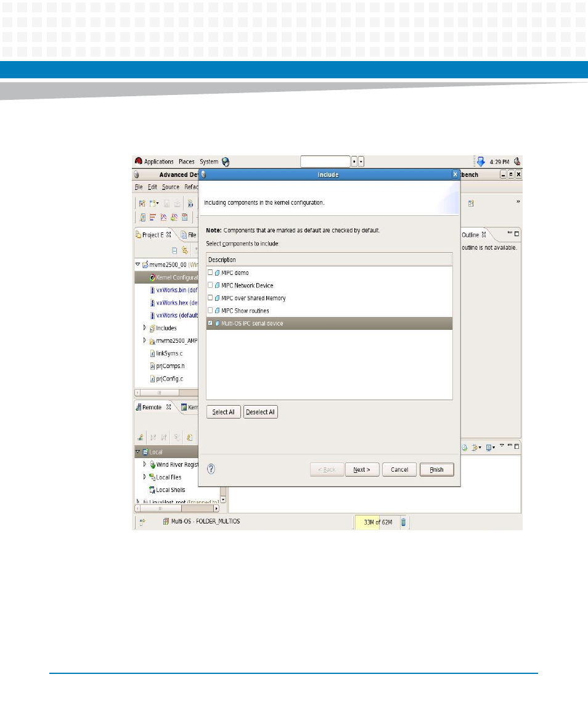Click the blue download arrow tray icon
The width and height of the screenshot is (588, 706).
(x=481, y=162)
